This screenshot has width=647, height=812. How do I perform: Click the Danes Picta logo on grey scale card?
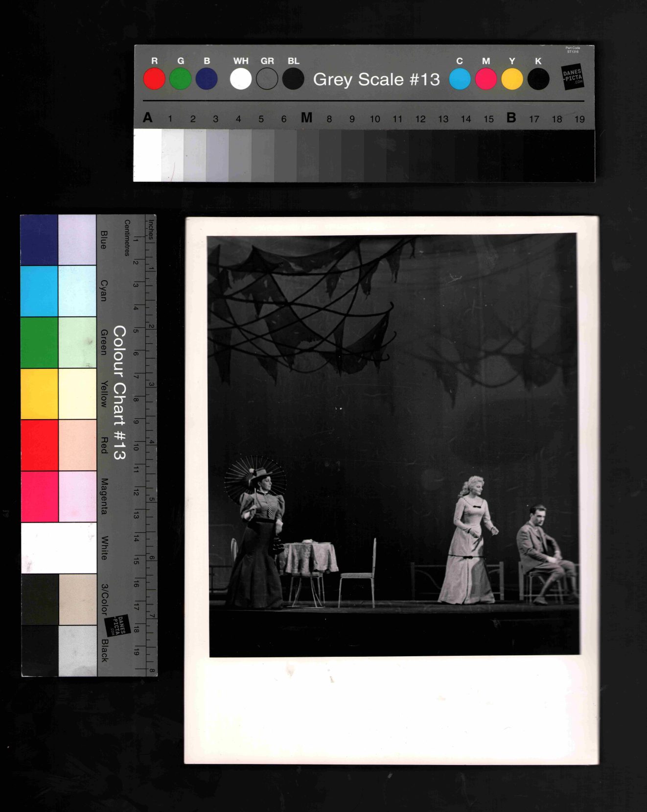pyautogui.click(x=572, y=77)
